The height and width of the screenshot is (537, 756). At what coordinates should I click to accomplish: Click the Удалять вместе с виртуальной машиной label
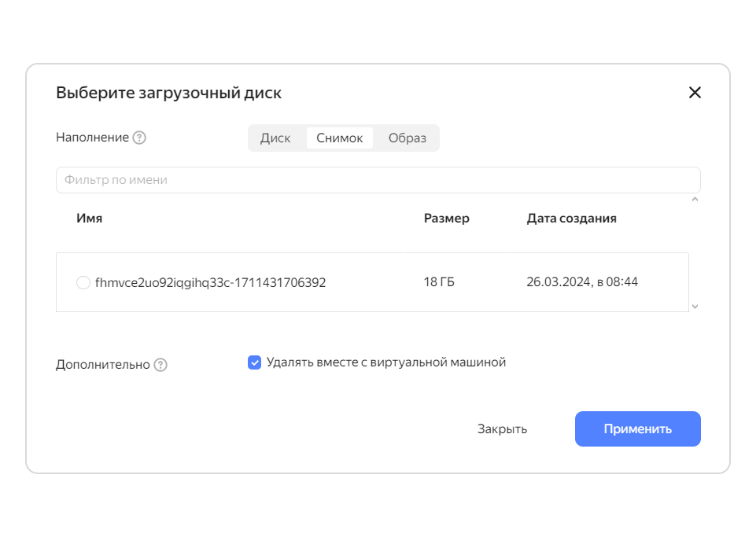[x=386, y=362]
